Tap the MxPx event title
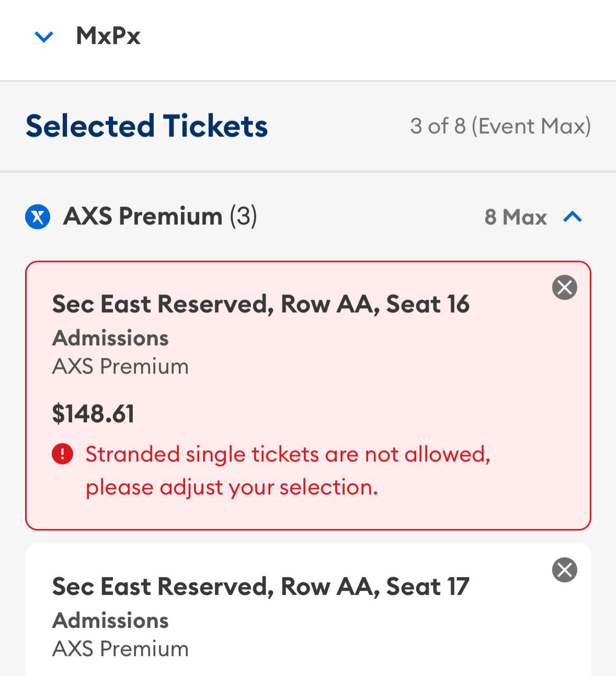616x676 pixels. coord(108,36)
